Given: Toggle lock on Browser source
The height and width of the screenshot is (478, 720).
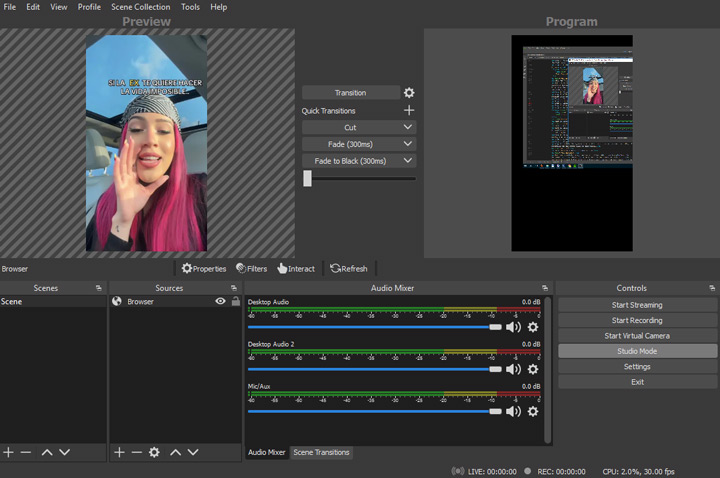Looking at the screenshot, I should tap(235, 301).
